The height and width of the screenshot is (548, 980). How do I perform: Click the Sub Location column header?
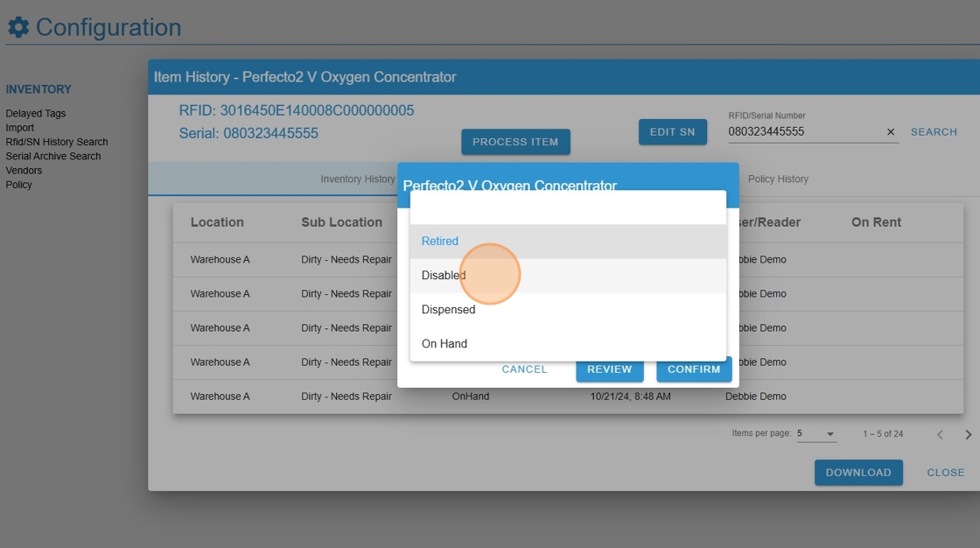(342, 222)
